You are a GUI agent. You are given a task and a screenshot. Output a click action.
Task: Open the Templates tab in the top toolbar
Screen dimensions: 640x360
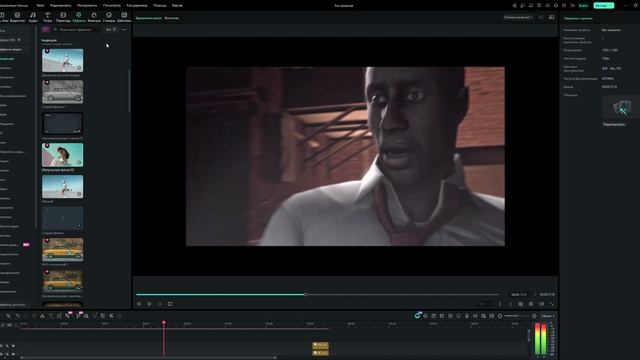click(124, 17)
